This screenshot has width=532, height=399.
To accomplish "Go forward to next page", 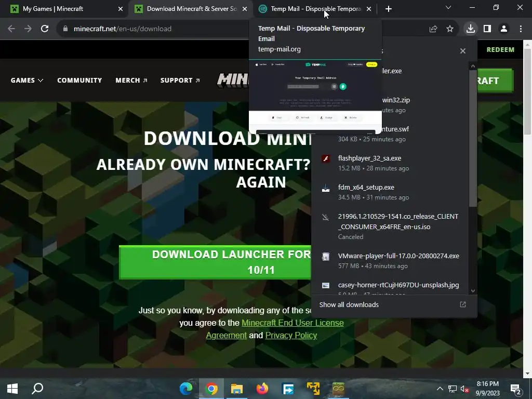I will pos(28,29).
